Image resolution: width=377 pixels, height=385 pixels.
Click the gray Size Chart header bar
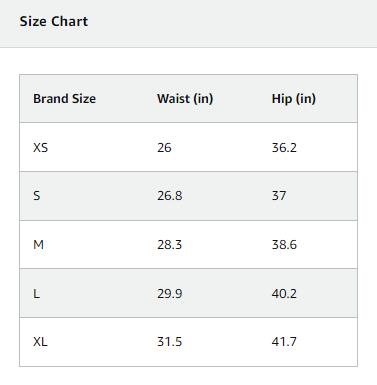point(188,24)
